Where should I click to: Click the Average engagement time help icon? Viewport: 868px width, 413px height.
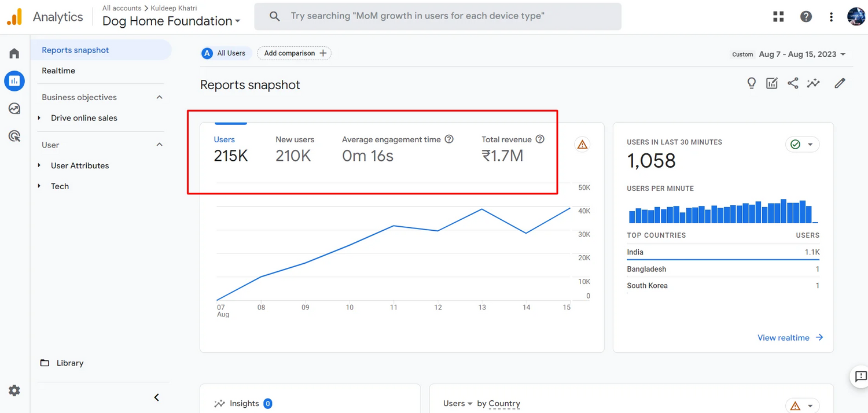pos(449,139)
